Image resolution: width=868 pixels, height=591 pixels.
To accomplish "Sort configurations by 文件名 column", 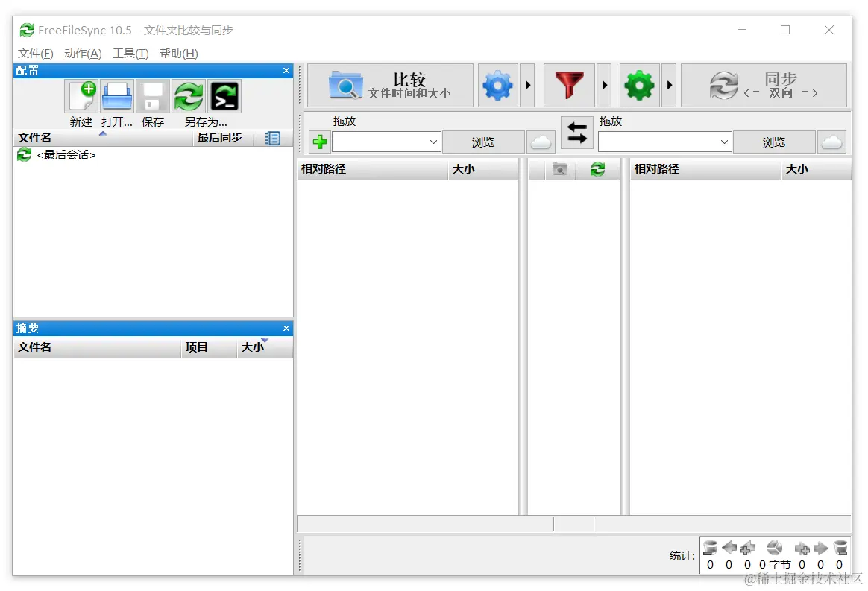I will click(x=104, y=138).
